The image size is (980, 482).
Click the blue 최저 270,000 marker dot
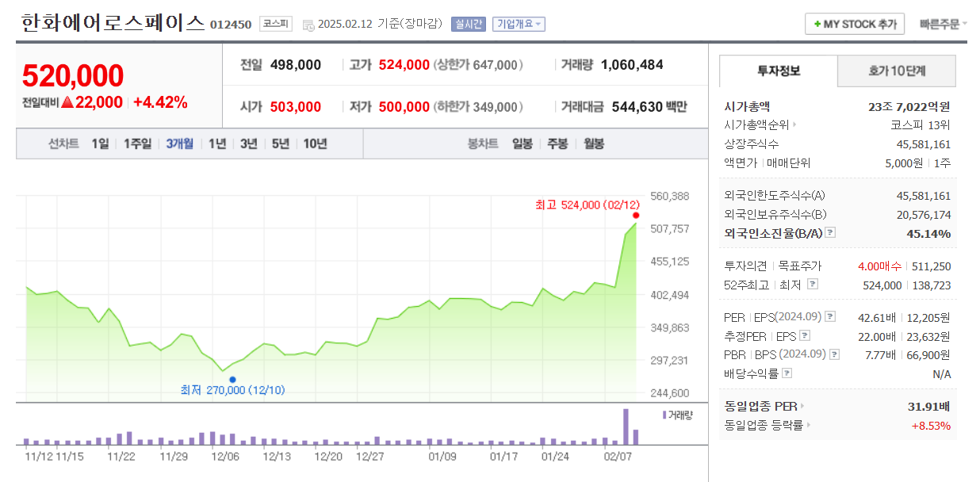(232, 380)
